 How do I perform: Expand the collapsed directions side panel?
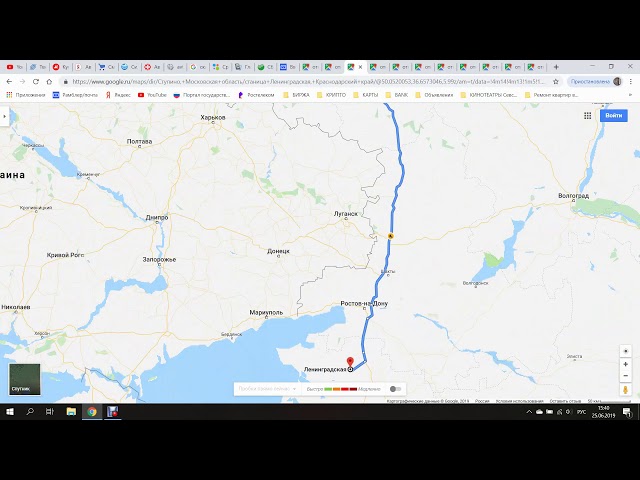tap(4, 116)
